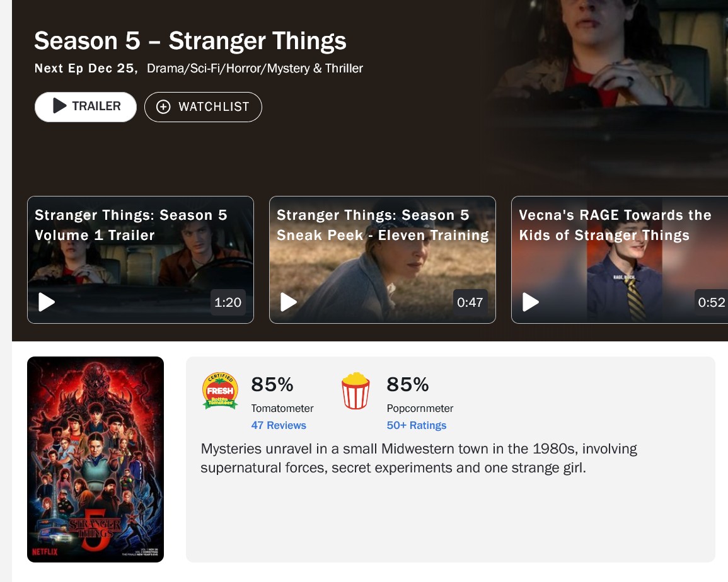Screen dimensions: 728x582
Task: Click the 0:52 duration badge
Action: [712, 302]
